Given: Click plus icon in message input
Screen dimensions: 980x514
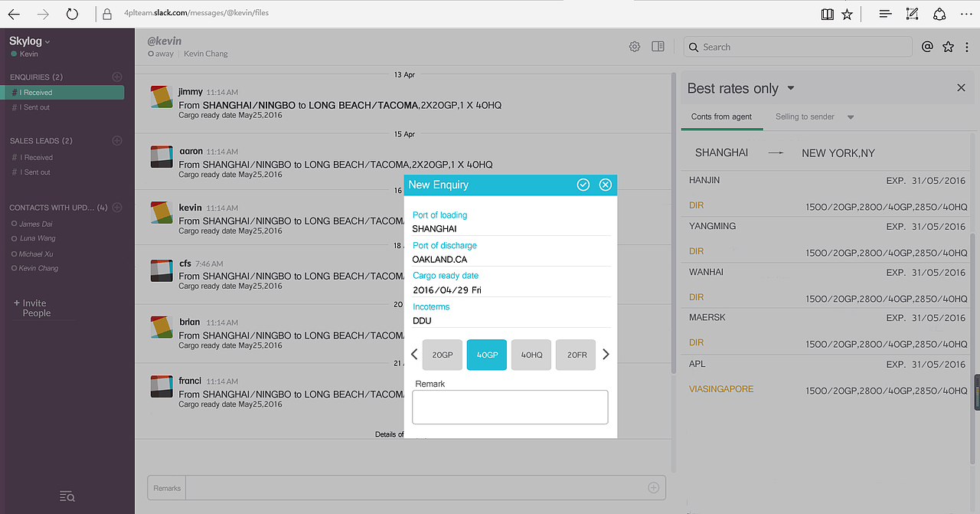Looking at the screenshot, I should (654, 487).
